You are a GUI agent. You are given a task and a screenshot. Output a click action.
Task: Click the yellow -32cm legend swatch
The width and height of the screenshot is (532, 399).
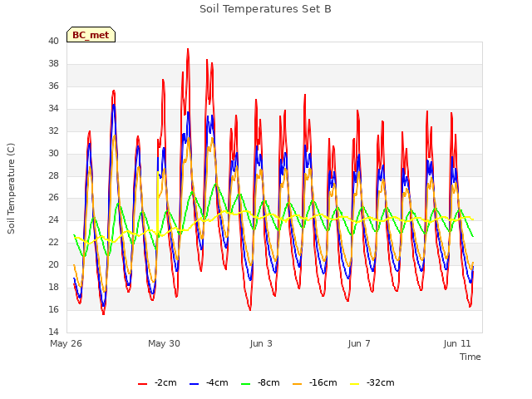point(355,384)
